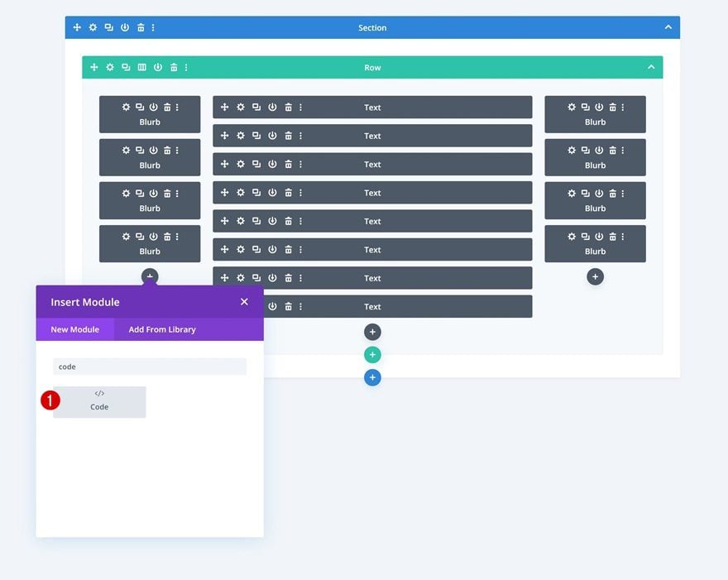Duplicate the Section using clone icon
Screen dimensions: 728x580
108,27
